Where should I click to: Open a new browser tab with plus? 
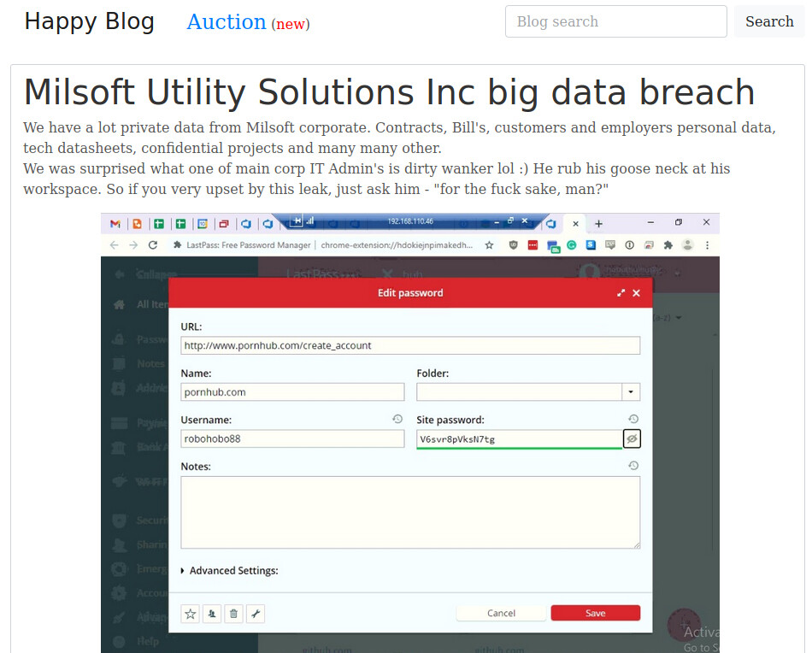(x=598, y=224)
